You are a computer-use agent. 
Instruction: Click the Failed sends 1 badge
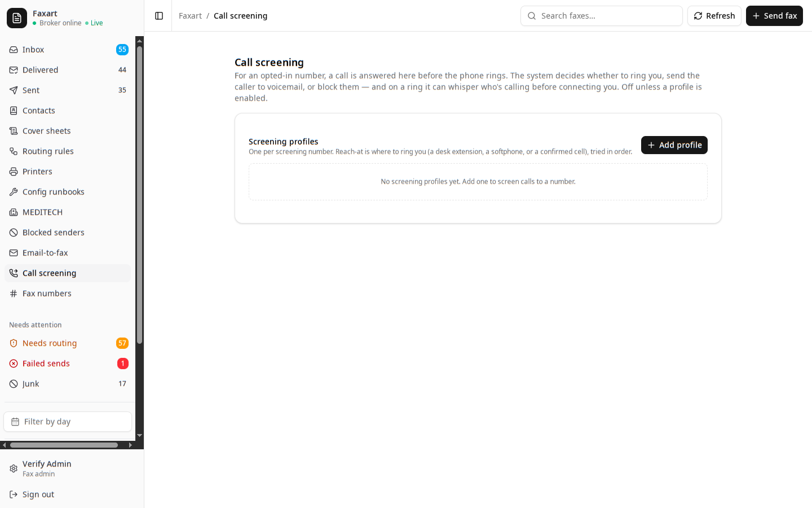coord(123,364)
